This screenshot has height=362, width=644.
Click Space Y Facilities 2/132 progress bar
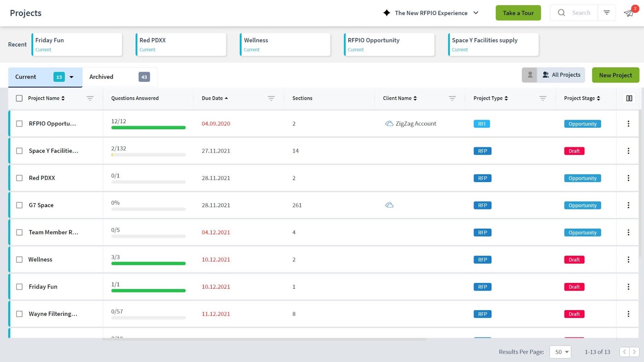[148, 155]
